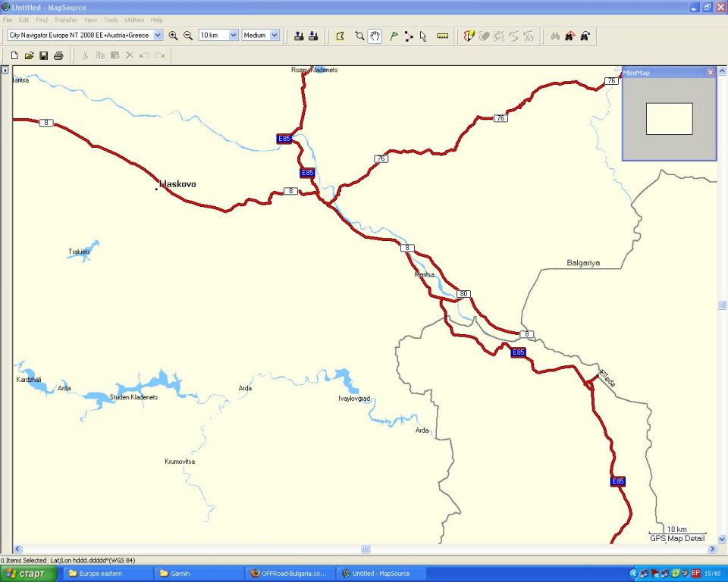Switch to OFFRoad-Bulgaria Firefox taskbar button
Screen dimensions: 728x582
[289, 574]
